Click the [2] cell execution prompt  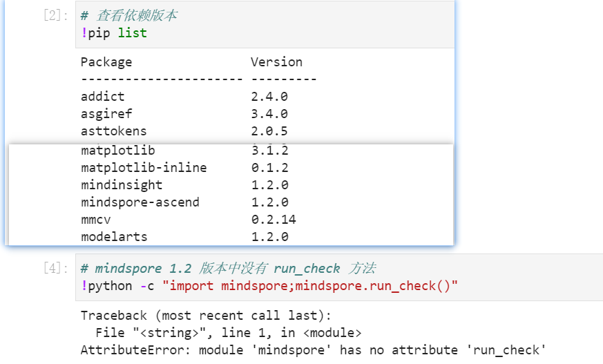tap(55, 15)
